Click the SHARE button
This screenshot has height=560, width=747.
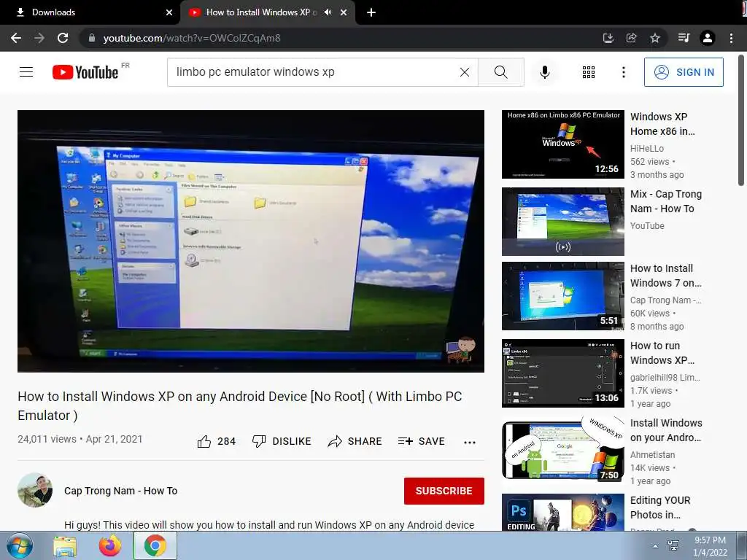coord(355,441)
